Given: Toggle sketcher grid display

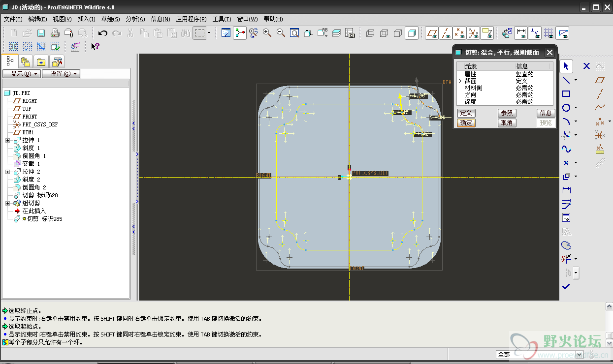Looking at the screenshot, I should coord(549,33).
